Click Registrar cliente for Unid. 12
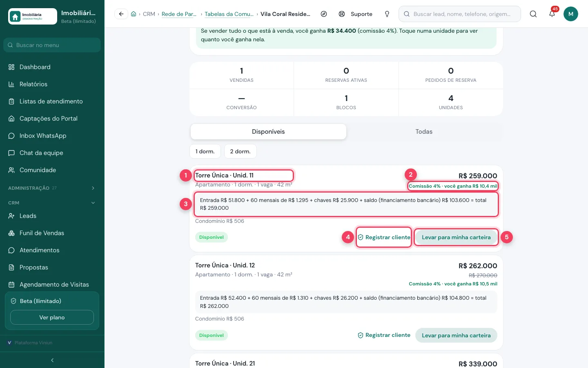 [384, 335]
